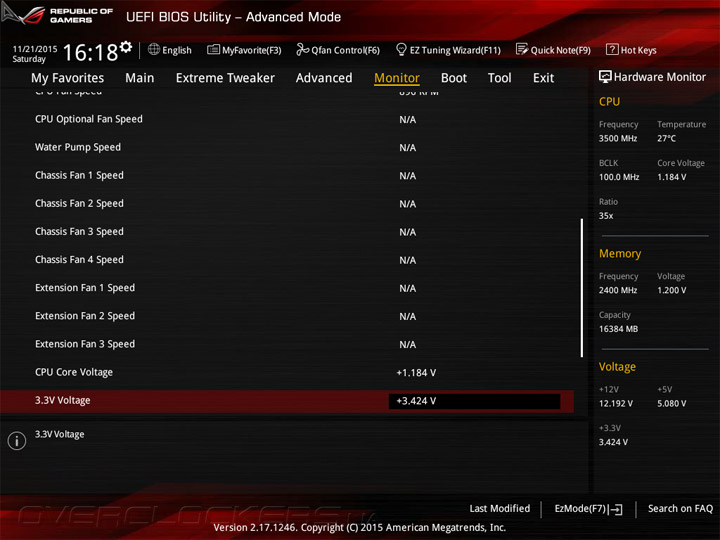Select the Monitor tab
Screen dimensions: 720x540
397,78
